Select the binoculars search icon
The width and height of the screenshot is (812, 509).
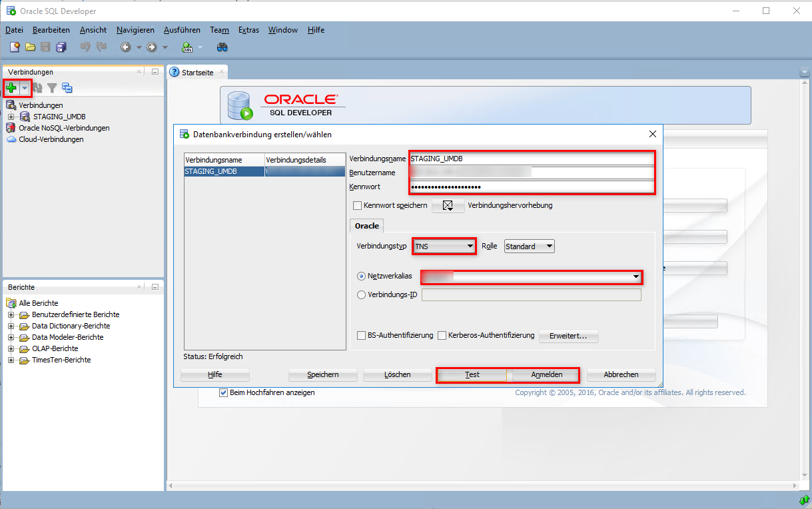click(222, 47)
